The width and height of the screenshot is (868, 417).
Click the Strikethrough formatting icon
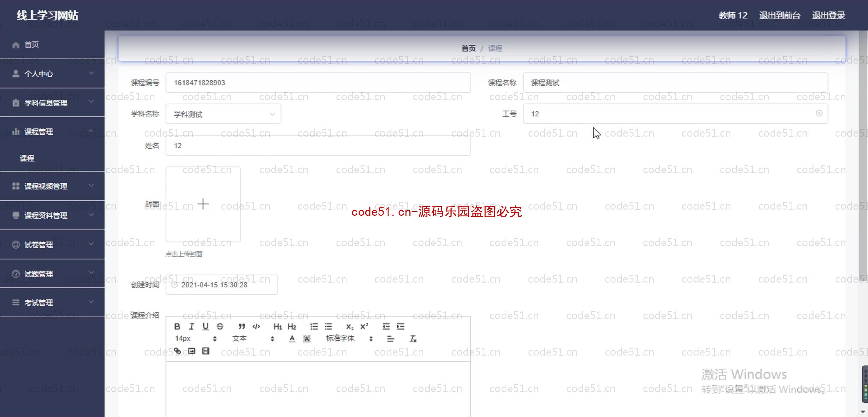[x=220, y=326]
